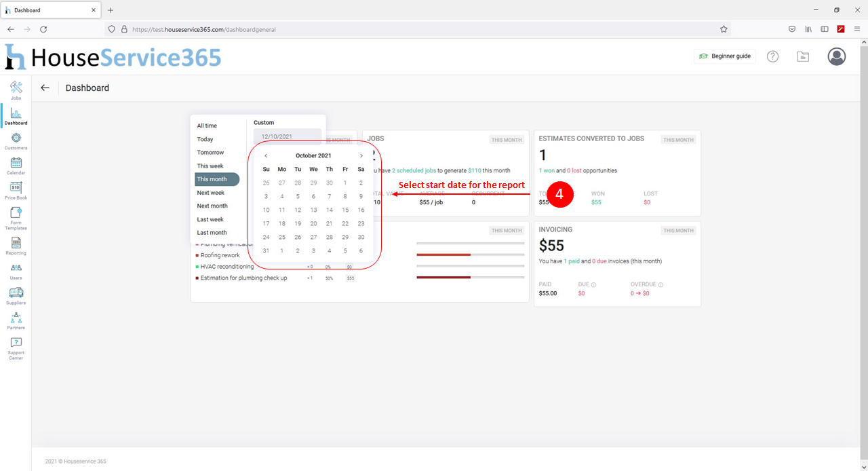Screen dimensions: 868x471
Task: Go back in browser history
Action: tap(11, 29)
